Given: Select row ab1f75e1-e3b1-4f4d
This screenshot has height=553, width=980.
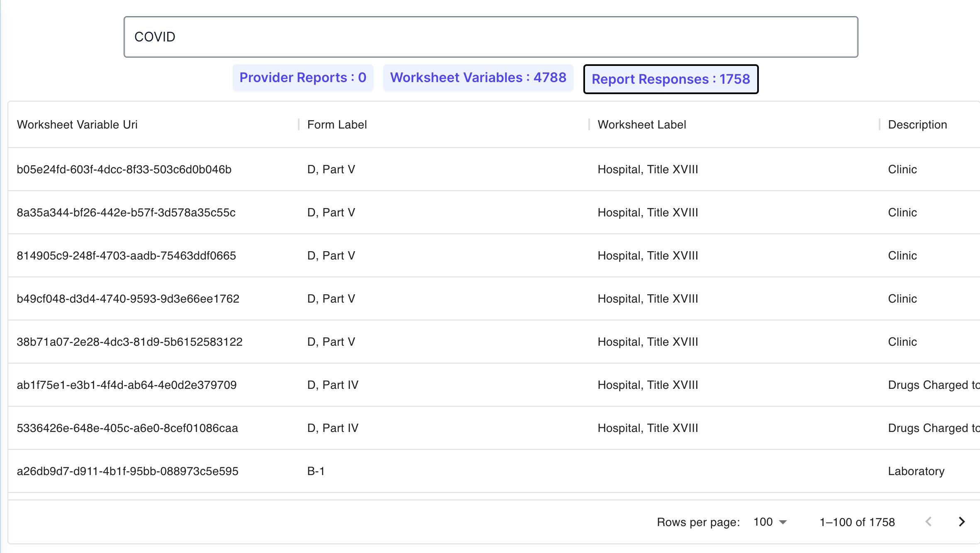Looking at the screenshot, I should [127, 385].
